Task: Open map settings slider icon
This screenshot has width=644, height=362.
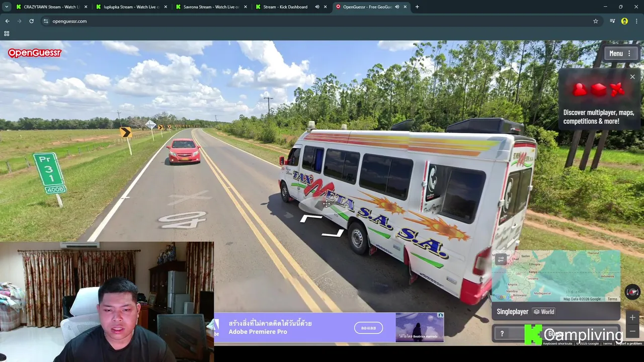Action: coord(500,259)
